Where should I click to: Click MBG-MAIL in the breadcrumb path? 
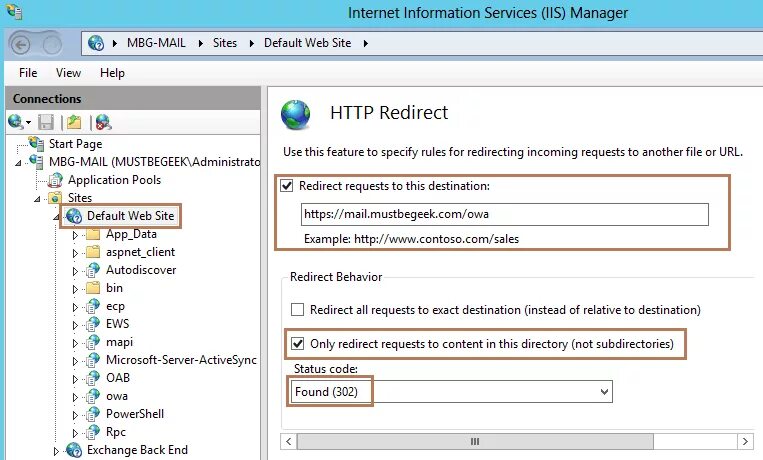pyautogui.click(x=156, y=43)
